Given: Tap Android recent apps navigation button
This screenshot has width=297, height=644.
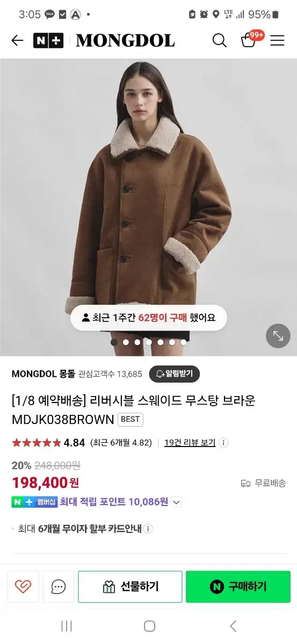Looking at the screenshot, I should click(x=67, y=626).
